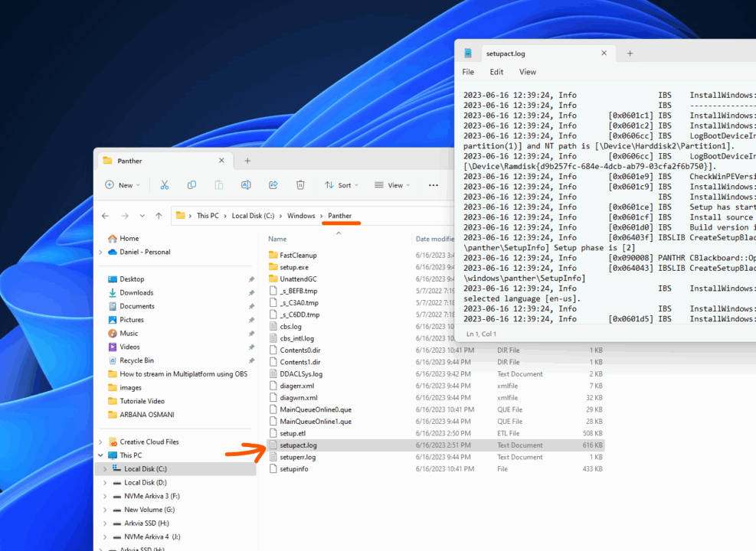756x551 pixels.
Task: Open the View menu in Notepad
Action: pos(528,72)
